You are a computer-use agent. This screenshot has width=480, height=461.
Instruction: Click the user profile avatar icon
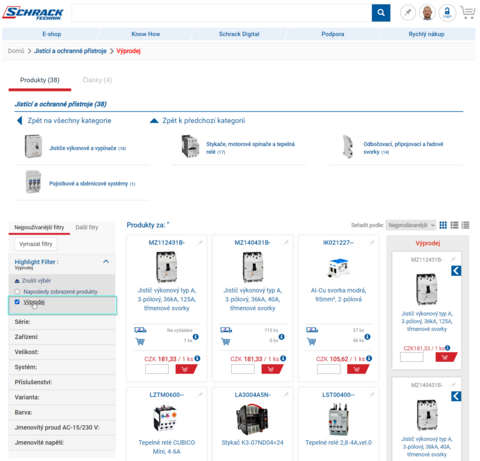tap(427, 13)
